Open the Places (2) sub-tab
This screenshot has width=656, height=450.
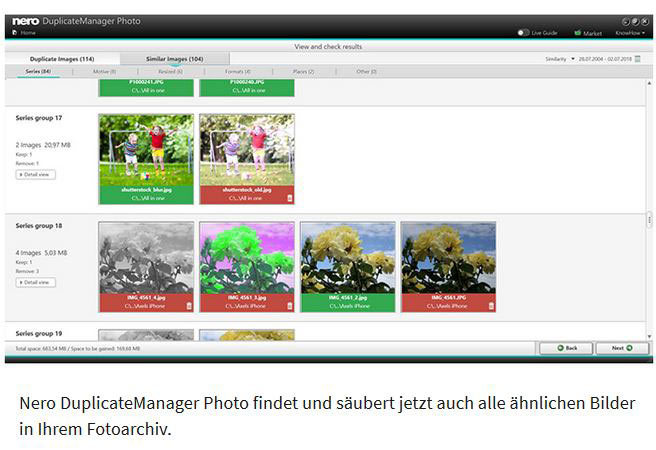[x=303, y=72]
